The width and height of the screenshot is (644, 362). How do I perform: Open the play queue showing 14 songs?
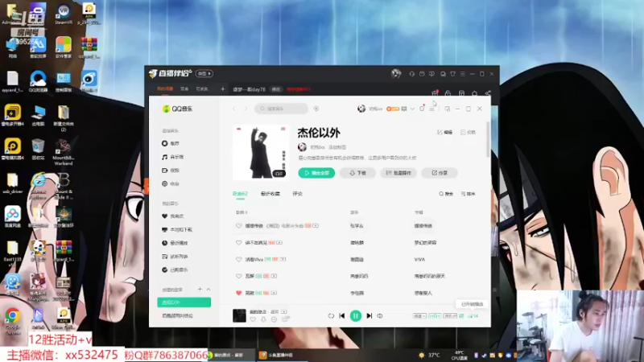[473, 316]
